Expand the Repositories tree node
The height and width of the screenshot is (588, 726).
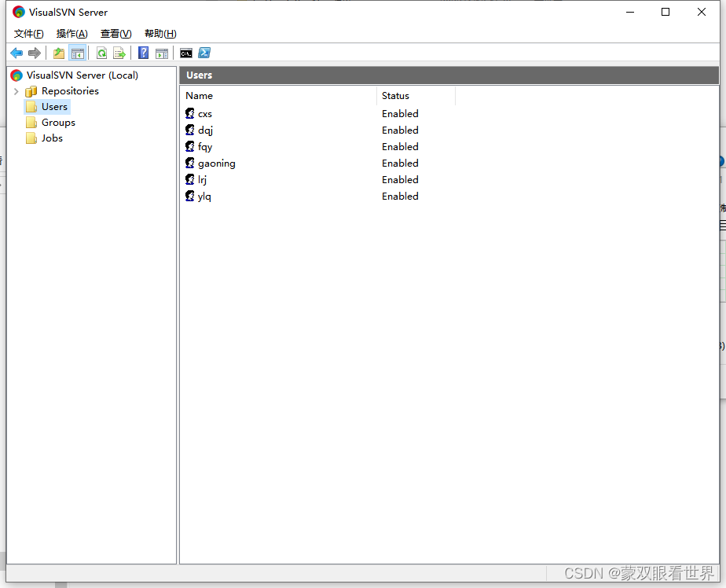pos(16,91)
